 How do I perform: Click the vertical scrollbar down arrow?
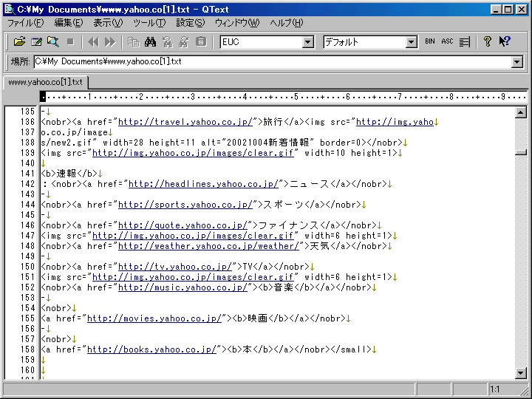click(520, 373)
